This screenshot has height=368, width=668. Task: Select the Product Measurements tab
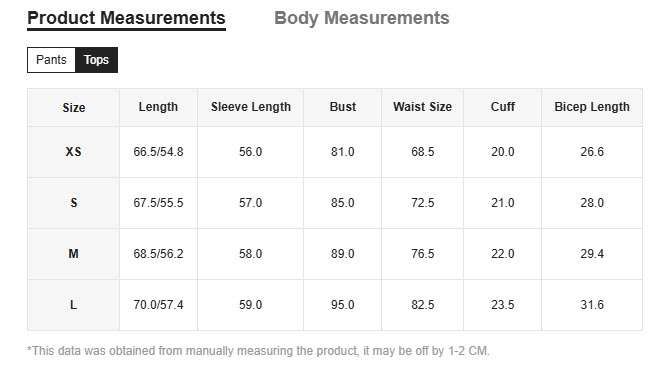coord(127,18)
